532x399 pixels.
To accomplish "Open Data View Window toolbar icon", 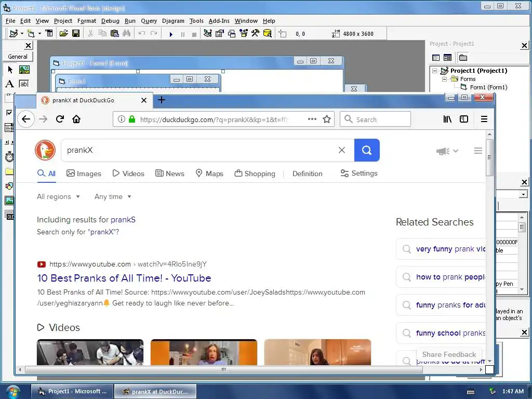I will click(268, 33).
